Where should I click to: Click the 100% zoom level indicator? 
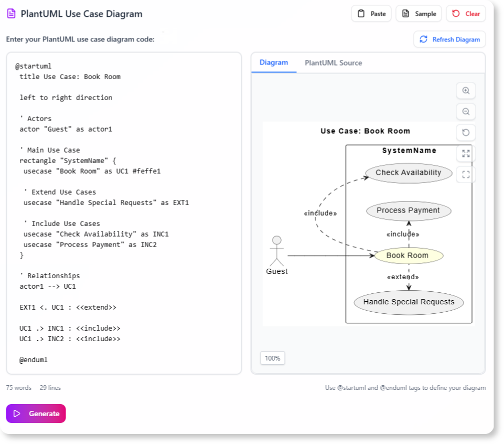[272, 358]
